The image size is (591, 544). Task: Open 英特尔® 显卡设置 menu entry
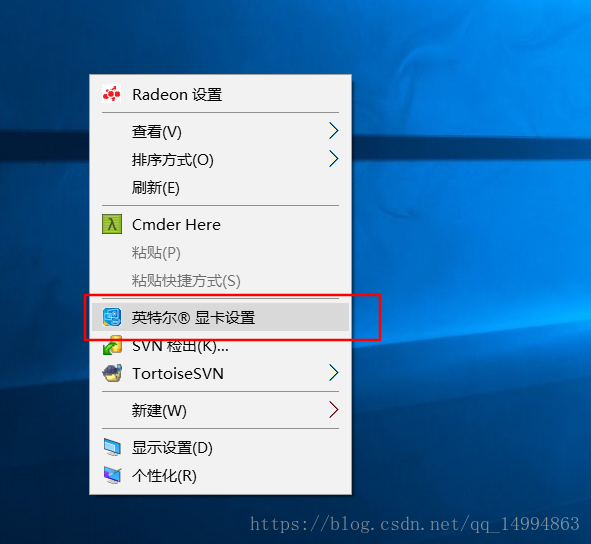click(x=220, y=317)
